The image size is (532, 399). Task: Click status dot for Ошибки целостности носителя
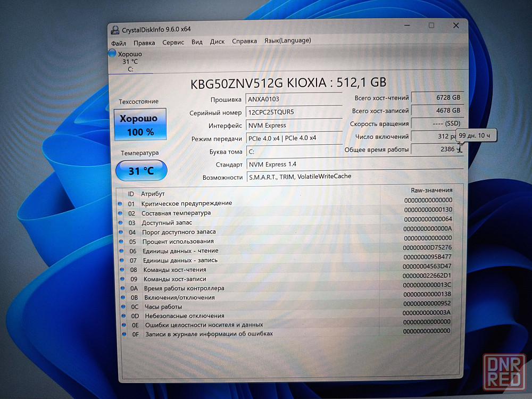(124, 325)
